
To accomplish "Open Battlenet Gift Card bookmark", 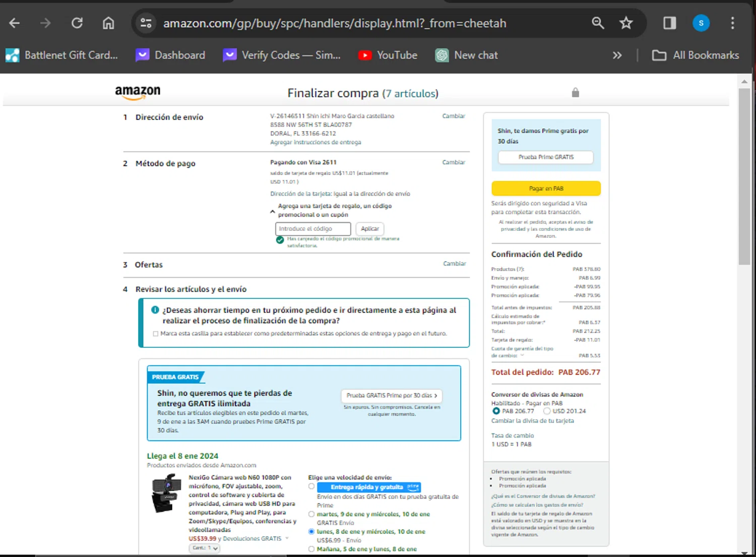I will [x=62, y=55].
